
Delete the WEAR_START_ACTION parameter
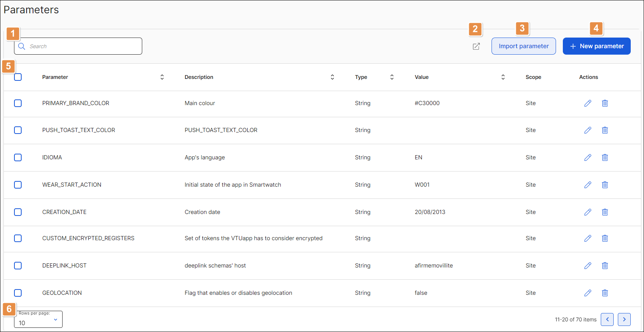(605, 185)
